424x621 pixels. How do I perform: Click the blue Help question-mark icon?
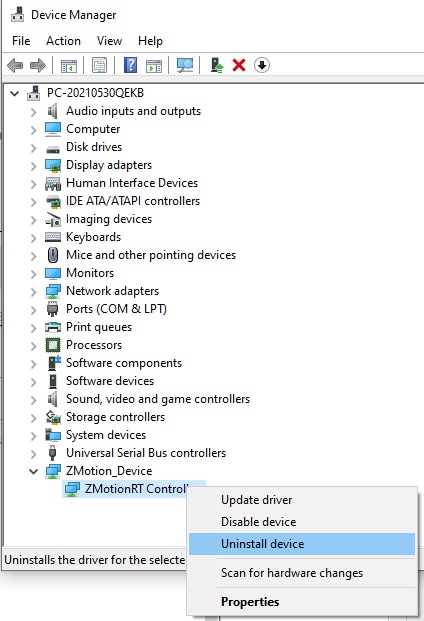130,65
